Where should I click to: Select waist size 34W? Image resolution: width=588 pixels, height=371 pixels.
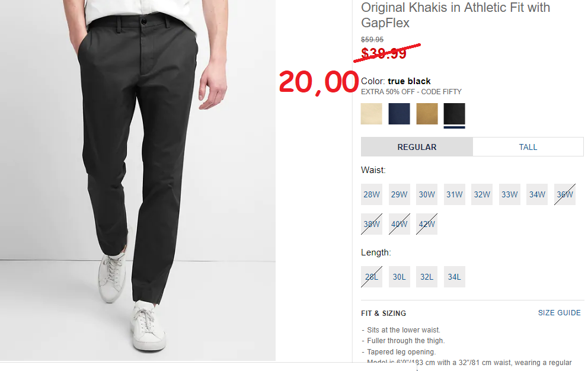(537, 194)
